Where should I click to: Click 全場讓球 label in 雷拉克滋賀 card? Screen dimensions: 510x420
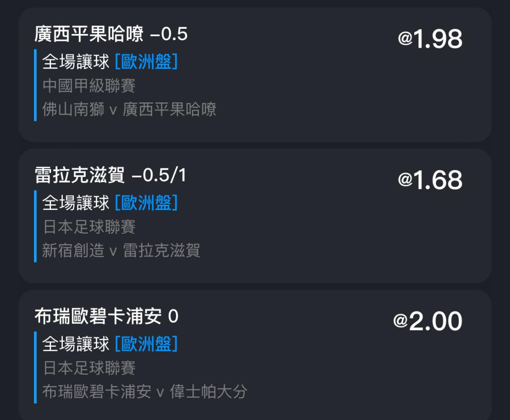(x=76, y=203)
